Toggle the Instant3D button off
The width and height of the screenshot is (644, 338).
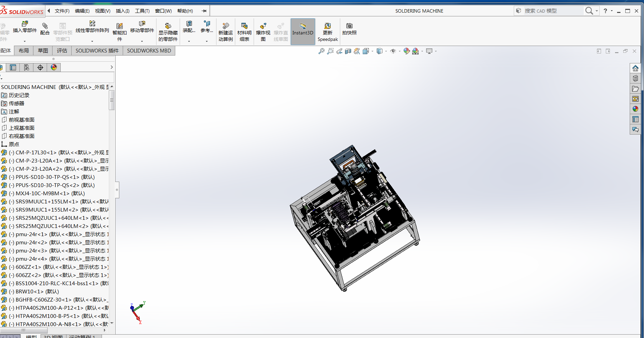302,32
